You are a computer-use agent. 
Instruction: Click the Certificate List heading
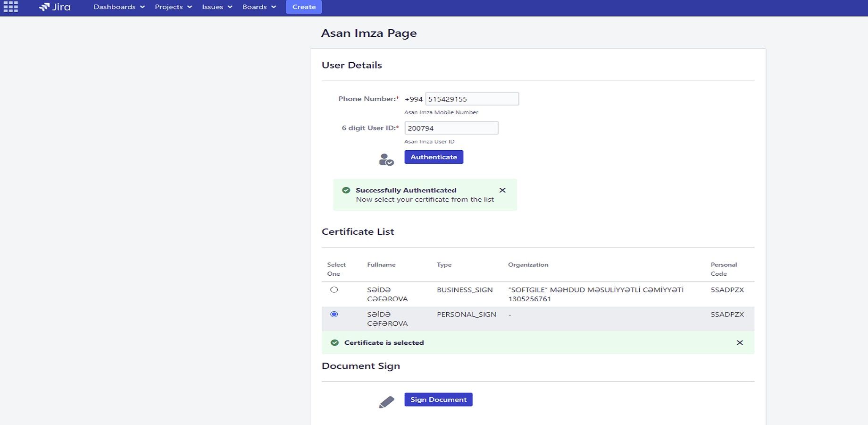point(358,232)
